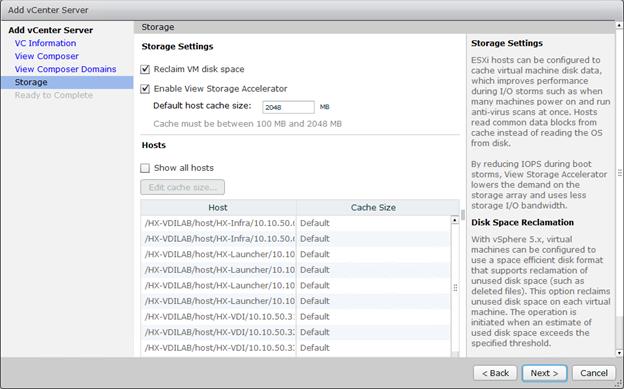Select the Storage step in sidebar

[67, 82]
